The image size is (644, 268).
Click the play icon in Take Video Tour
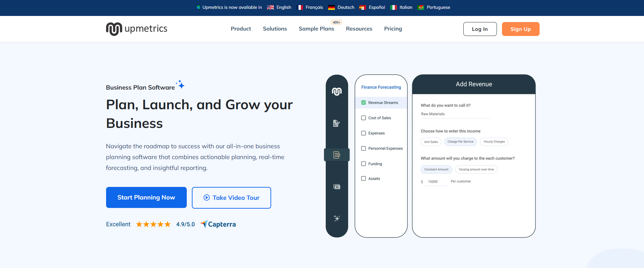(x=206, y=197)
